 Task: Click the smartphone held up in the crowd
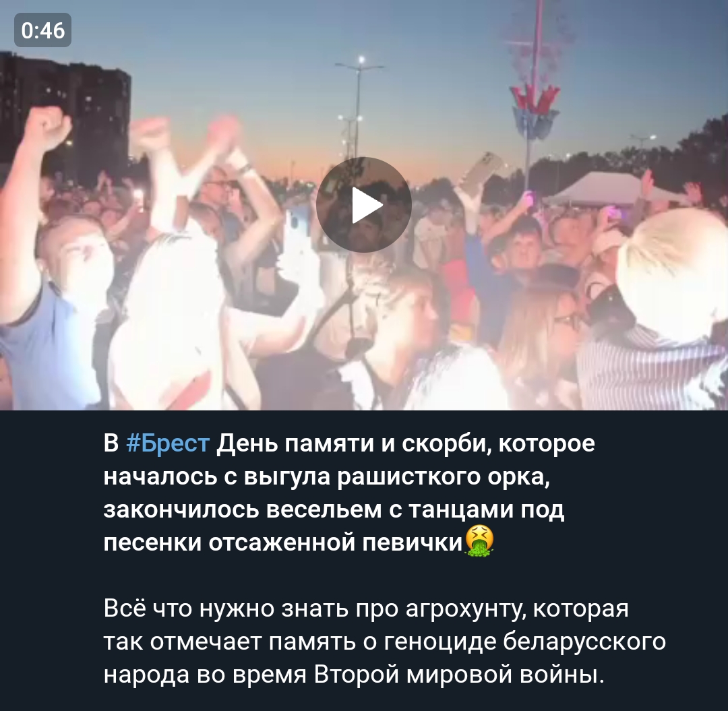click(484, 169)
